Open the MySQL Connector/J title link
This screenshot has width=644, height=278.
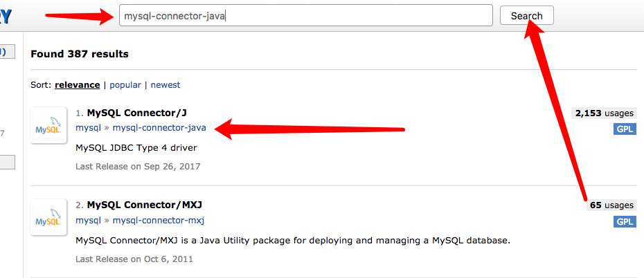pos(137,113)
